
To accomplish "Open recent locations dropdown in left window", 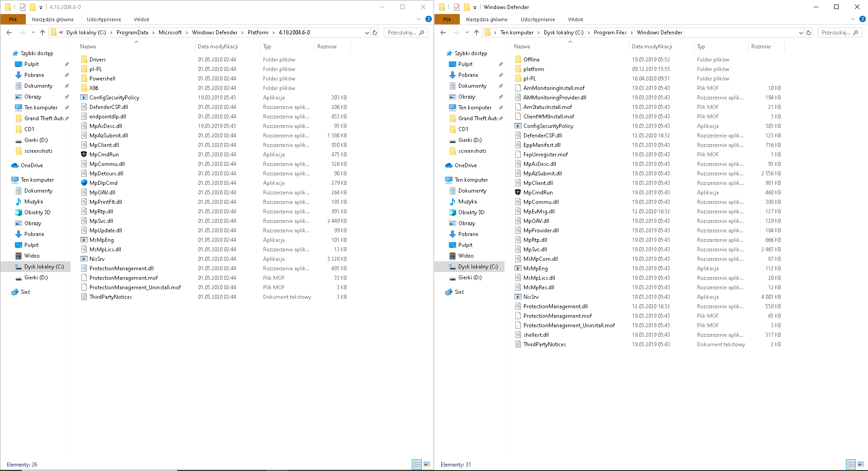I will tap(33, 33).
